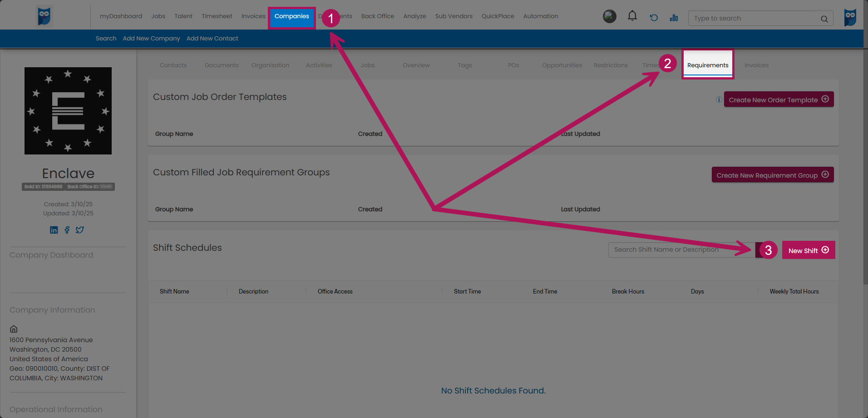
Task: Open Enclave's LinkedIn page icon
Action: 54,230
